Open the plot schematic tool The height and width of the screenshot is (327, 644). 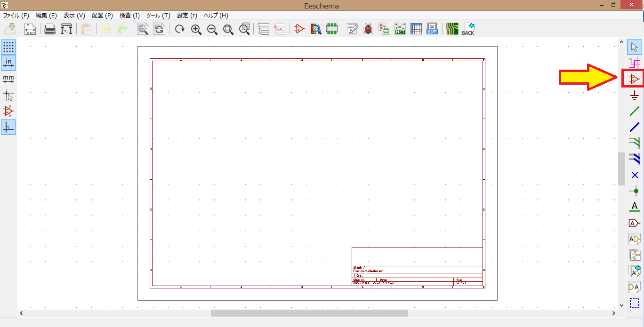point(66,29)
